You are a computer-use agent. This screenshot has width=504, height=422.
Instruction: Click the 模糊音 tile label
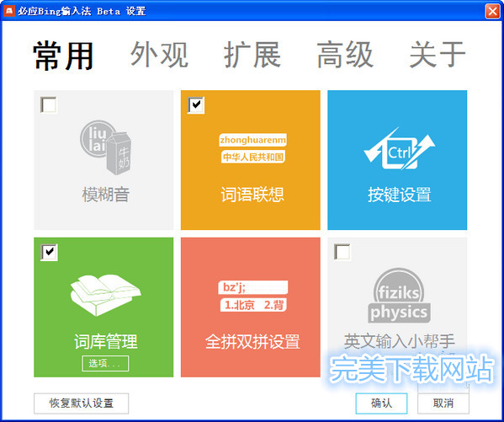click(106, 195)
